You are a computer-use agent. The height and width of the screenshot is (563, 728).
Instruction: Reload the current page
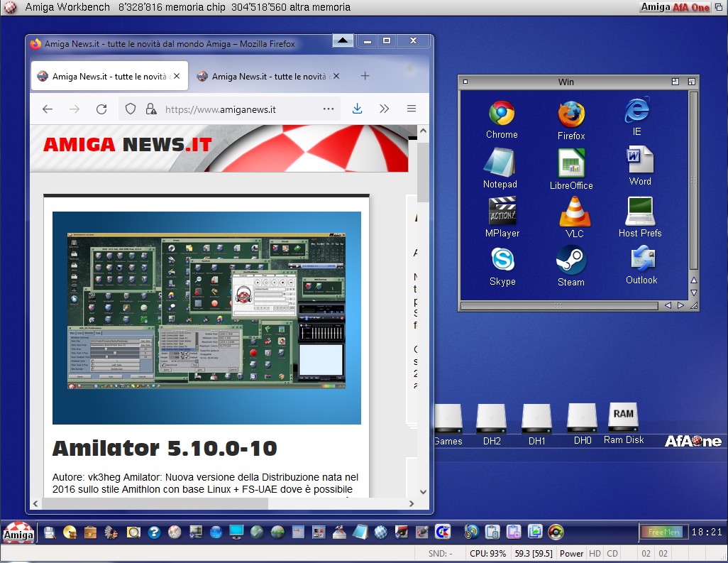[x=101, y=109]
